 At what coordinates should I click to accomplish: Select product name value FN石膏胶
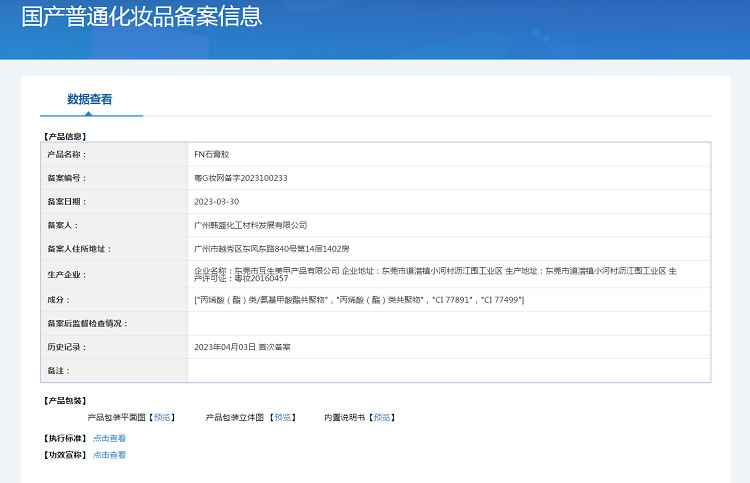(x=211, y=154)
